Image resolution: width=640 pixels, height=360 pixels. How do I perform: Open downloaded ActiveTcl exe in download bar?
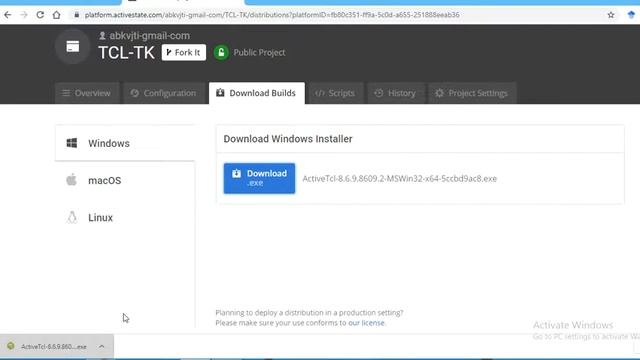(53, 347)
